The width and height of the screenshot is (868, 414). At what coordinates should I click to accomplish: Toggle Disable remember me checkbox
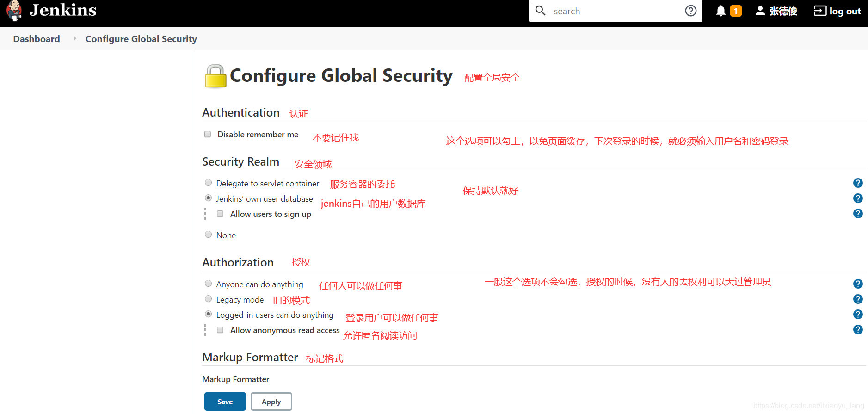click(208, 134)
